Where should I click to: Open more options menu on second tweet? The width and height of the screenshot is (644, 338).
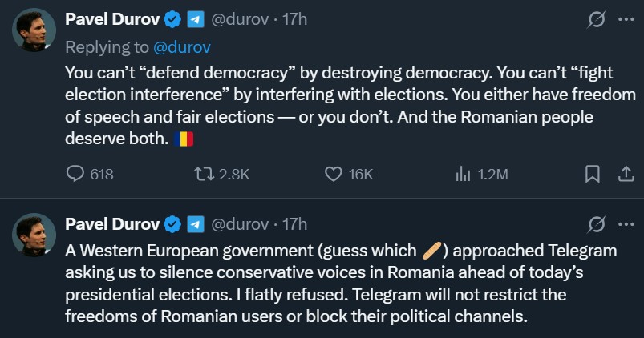click(x=626, y=223)
